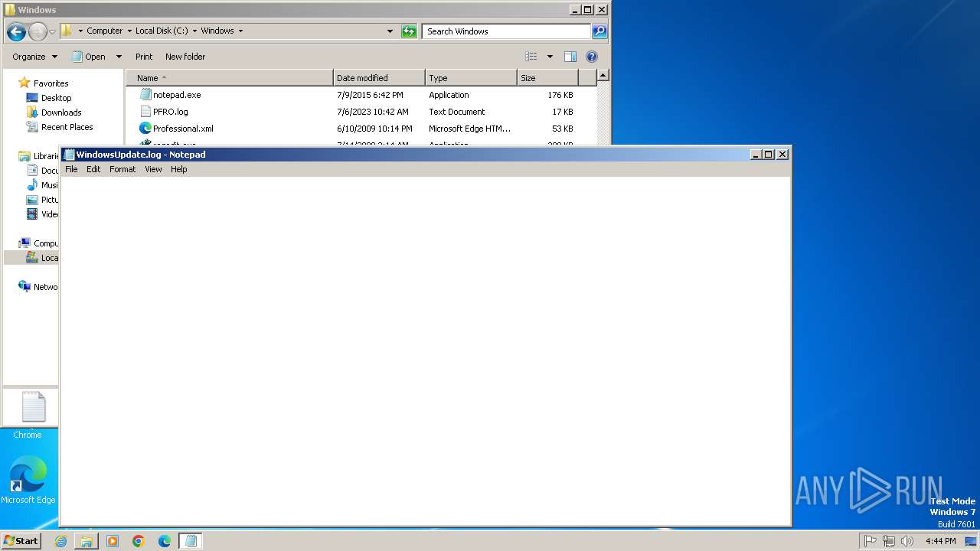980x551 pixels.
Task: Open the network tray icon
Action: [x=888, y=541]
